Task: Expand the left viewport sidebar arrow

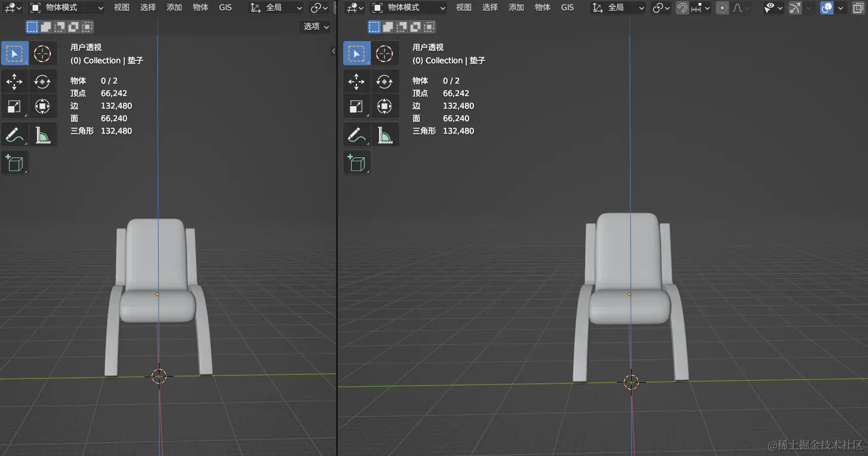Action: tap(333, 51)
